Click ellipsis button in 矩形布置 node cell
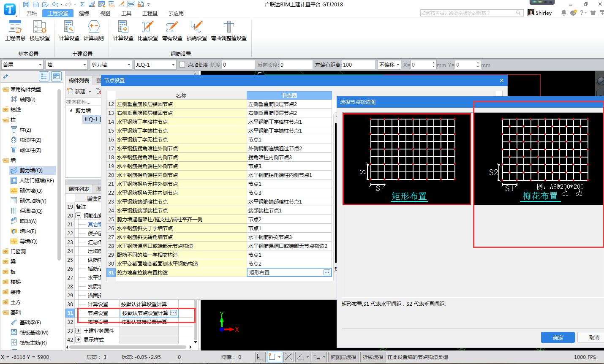604x364 pixels. pyautogui.click(x=326, y=272)
